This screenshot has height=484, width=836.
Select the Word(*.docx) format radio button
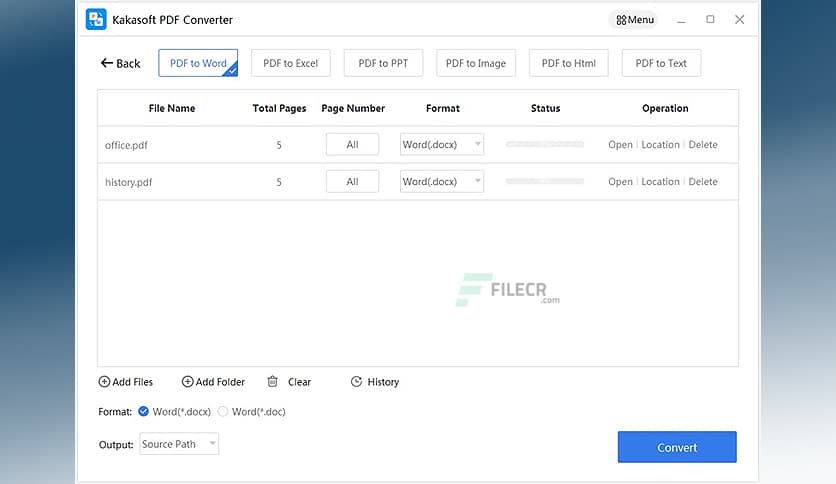[x=143, y=412]
